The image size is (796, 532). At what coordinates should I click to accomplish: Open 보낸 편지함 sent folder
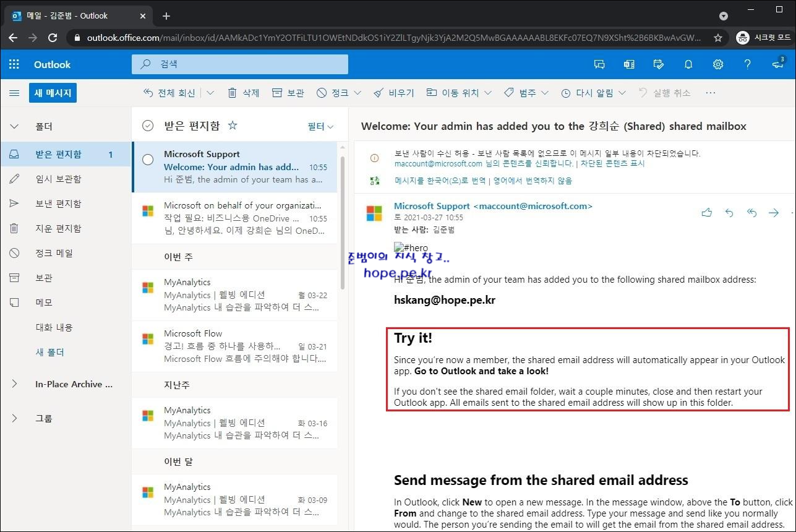66,204
